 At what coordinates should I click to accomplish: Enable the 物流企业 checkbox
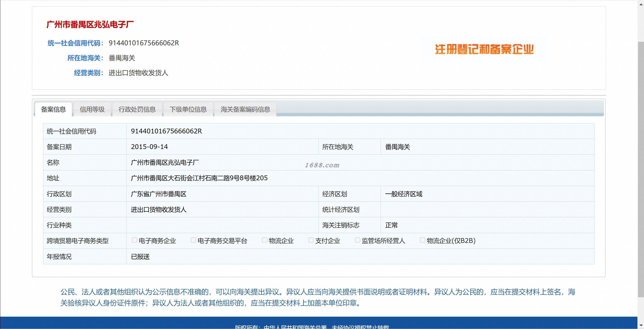(265, 240)
